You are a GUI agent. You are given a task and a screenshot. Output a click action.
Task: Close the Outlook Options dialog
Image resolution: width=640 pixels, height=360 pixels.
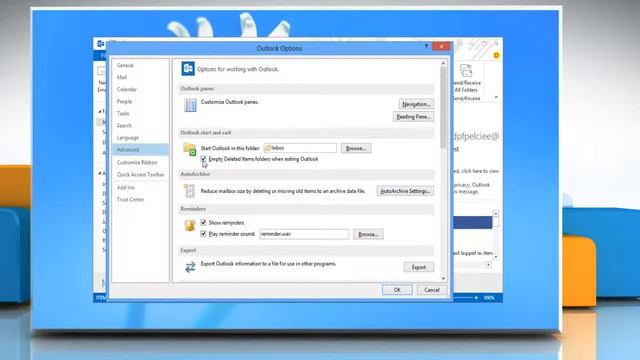click(441, 47)
